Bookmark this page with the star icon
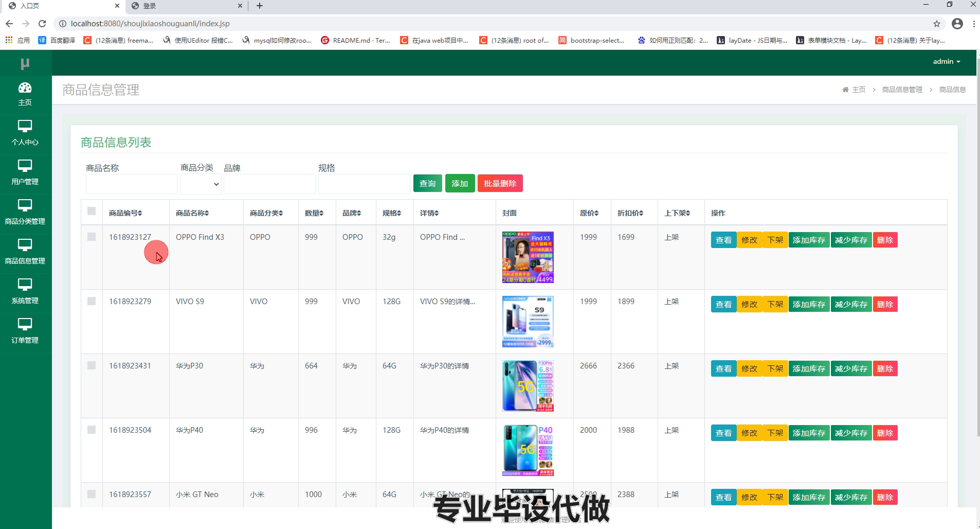 click(x=937, y=24)
